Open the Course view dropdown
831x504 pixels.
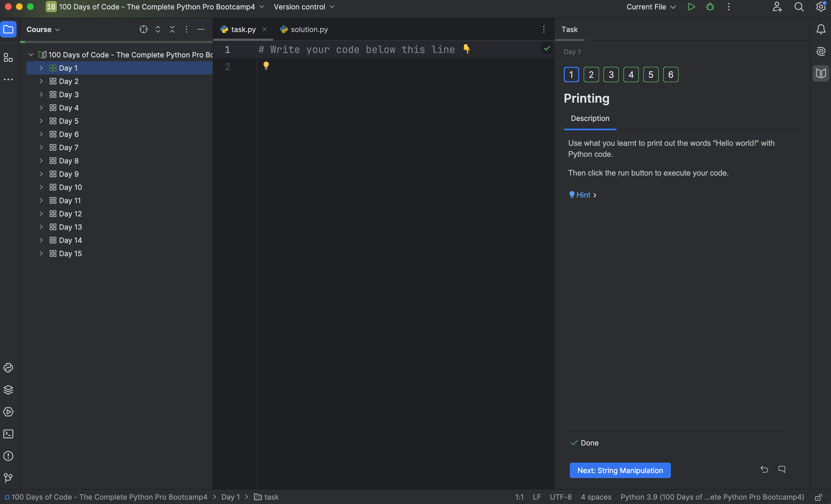coord(43,29)
